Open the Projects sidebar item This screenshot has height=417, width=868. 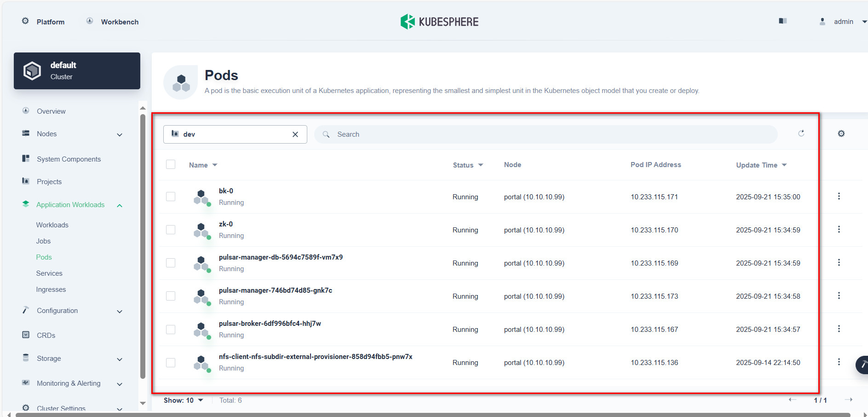coord(49,182)
